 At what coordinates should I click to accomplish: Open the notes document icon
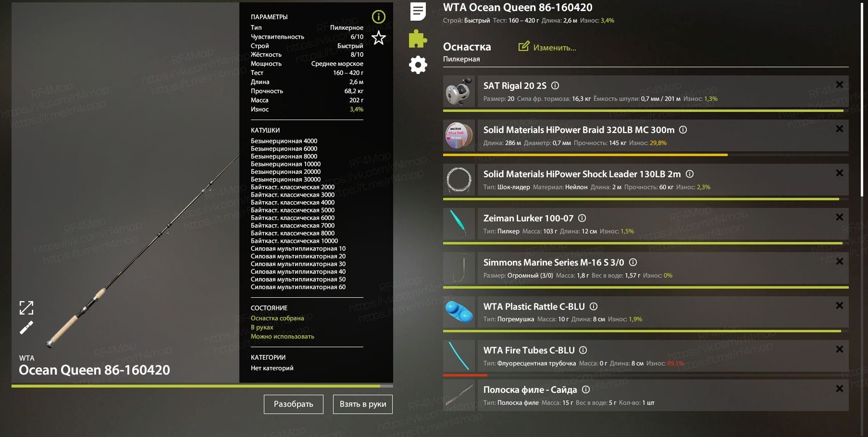pos(418,11)
